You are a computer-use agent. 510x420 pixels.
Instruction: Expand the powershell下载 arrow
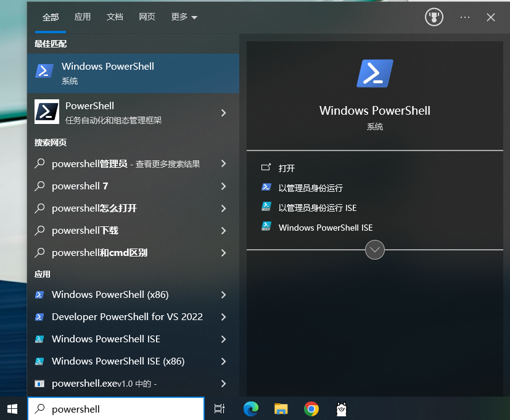[x=223, y=231]
